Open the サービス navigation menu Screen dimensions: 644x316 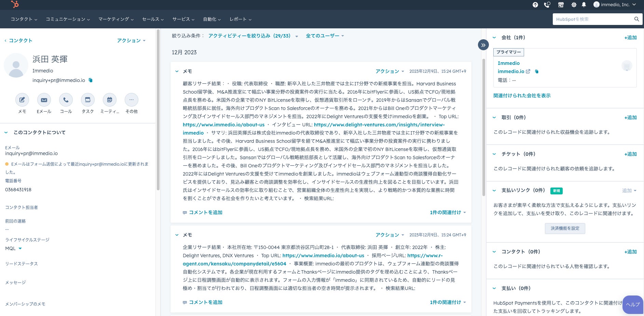click(183, 19)
